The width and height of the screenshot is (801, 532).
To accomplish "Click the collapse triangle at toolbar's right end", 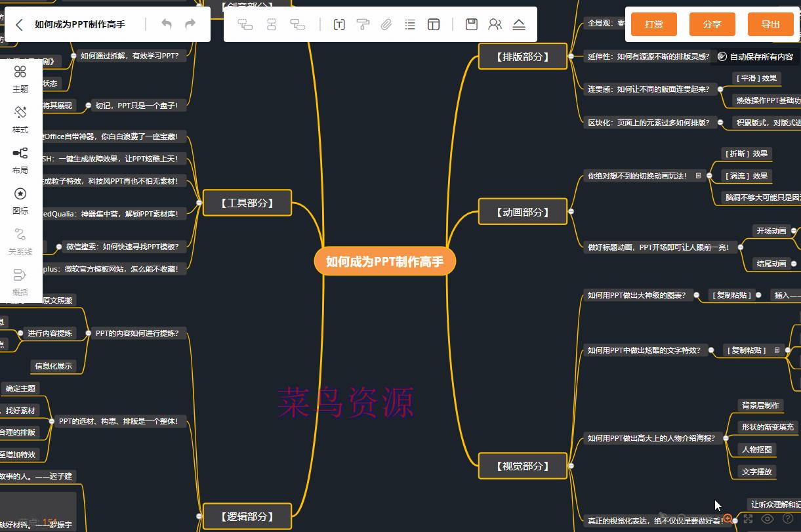I will (520, 24).
